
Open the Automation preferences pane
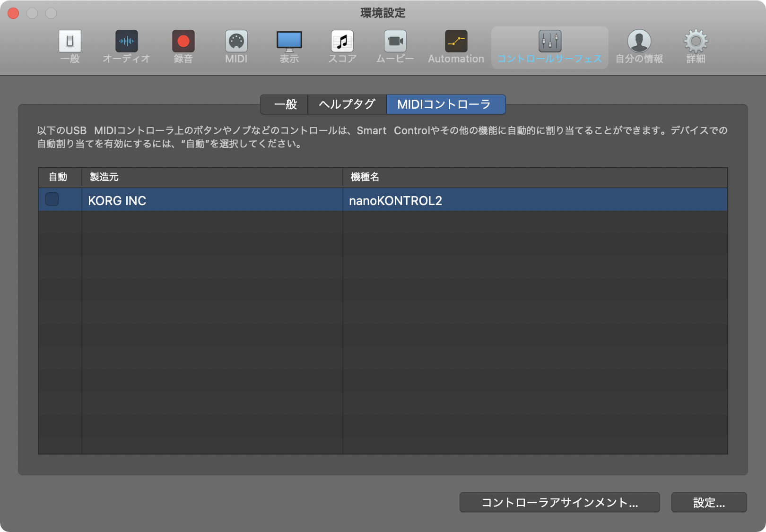(456, 47)
